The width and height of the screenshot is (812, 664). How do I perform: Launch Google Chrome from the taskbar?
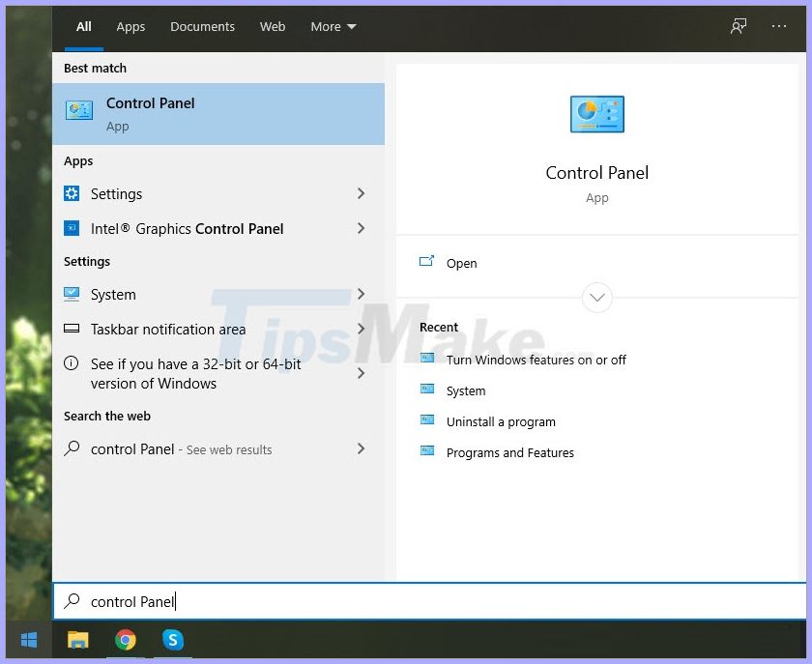pos(126,640)
